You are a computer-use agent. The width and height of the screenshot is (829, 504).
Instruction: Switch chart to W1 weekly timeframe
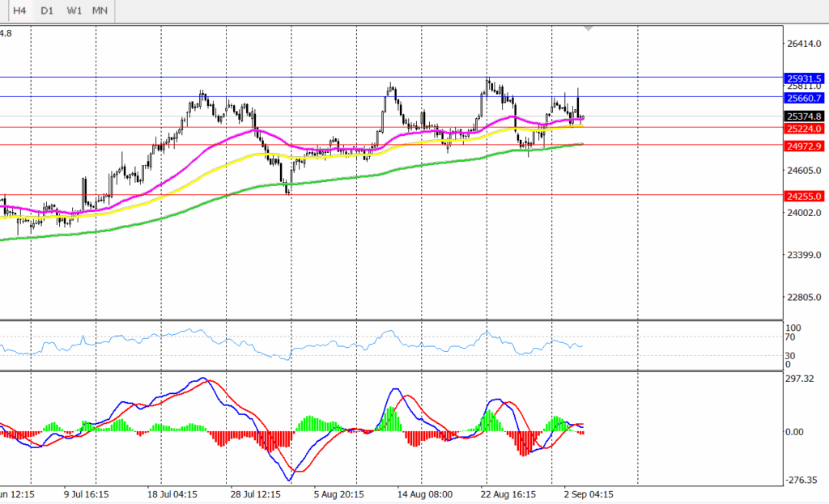[x=74, y=11]
